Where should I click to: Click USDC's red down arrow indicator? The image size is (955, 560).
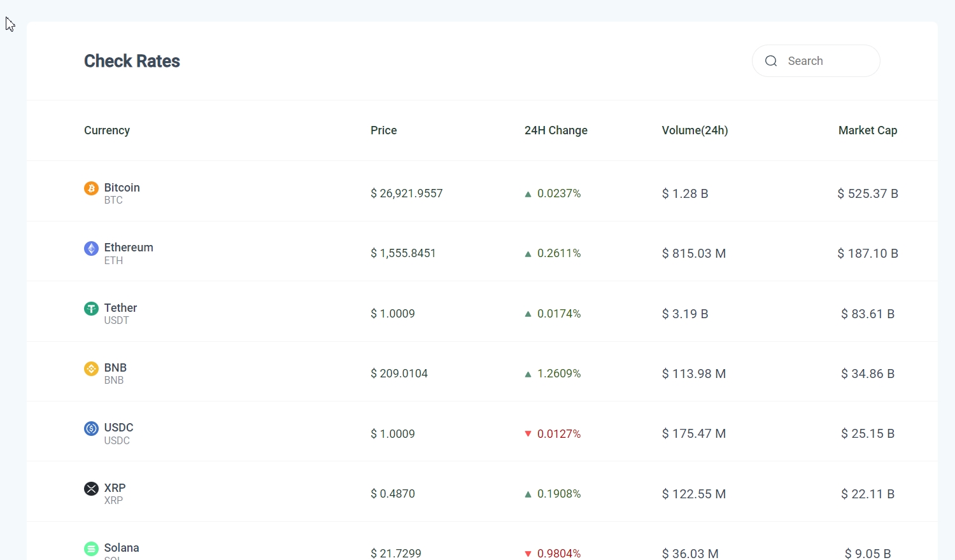pyautogui.click(x=528, y=434)
